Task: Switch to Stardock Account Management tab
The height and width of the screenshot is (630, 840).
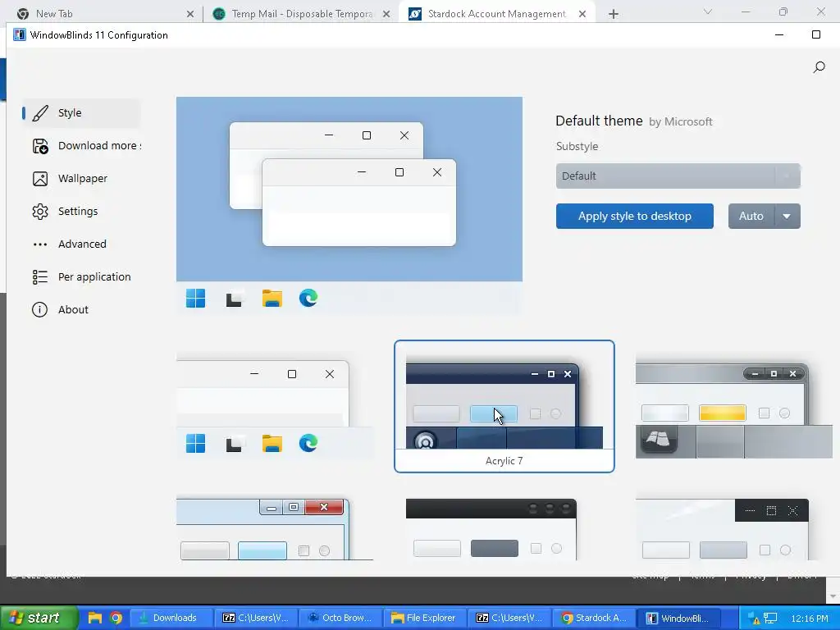Action: pos(496,13)
